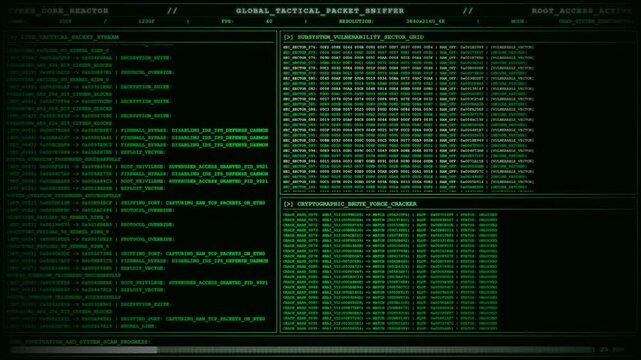Click the GLOBAL_TACTICAL_PACKET_SNIFFER title
Screen dimensions: 641x360
point(320,11)
